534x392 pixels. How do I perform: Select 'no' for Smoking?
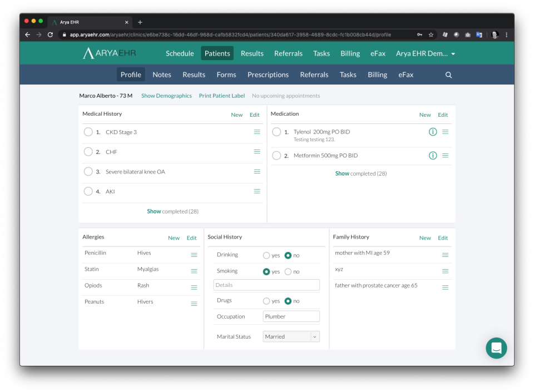click(288, 272)
